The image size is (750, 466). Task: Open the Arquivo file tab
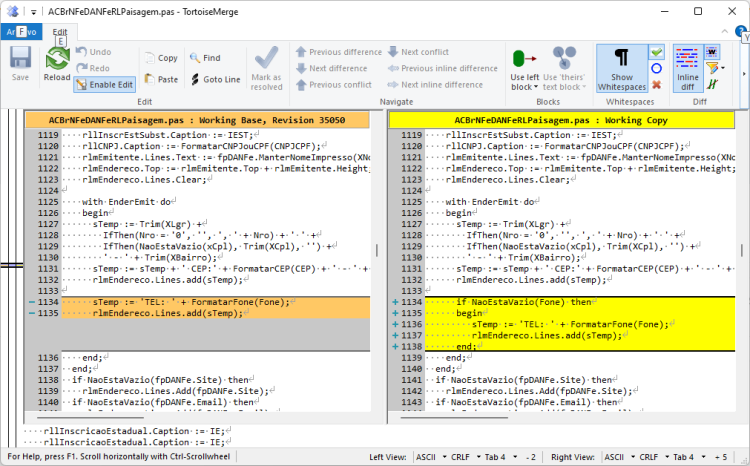(21, 32)
